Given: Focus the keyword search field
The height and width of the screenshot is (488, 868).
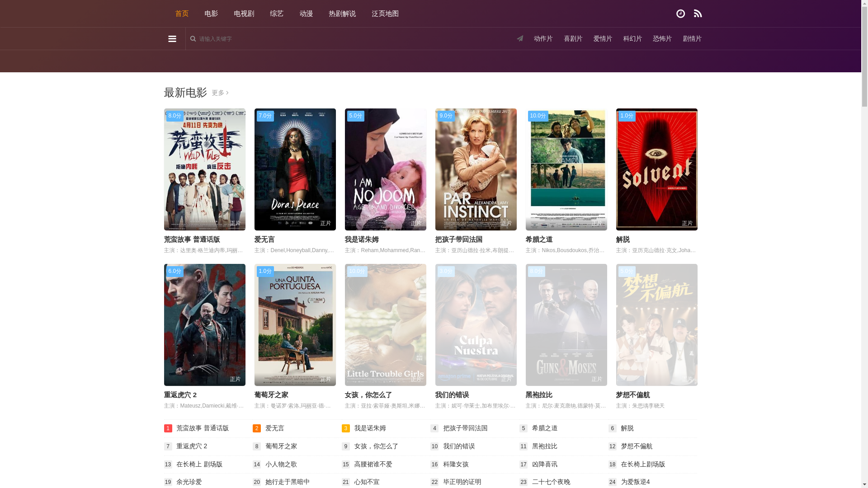Looking at the screenshot, I should point(289,39).
